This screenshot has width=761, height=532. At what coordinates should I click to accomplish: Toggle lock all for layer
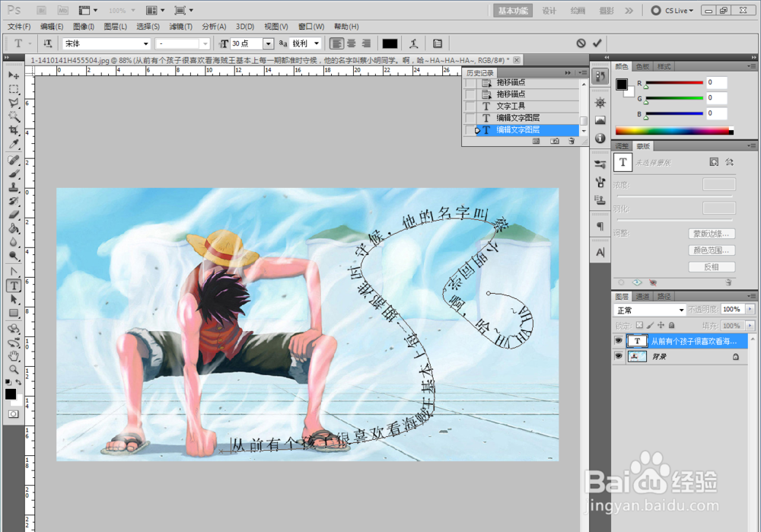(x=671, y=325)
